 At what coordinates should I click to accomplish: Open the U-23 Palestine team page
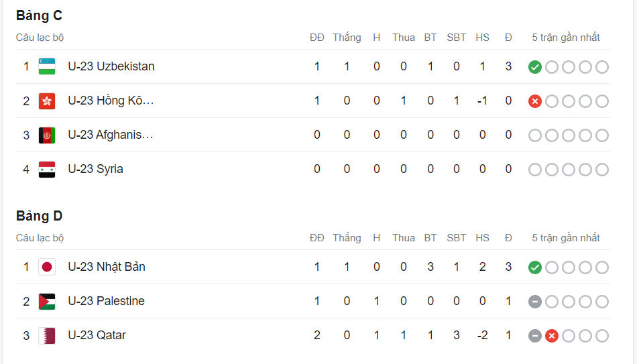pyautogui.click(x=106, y=301)
